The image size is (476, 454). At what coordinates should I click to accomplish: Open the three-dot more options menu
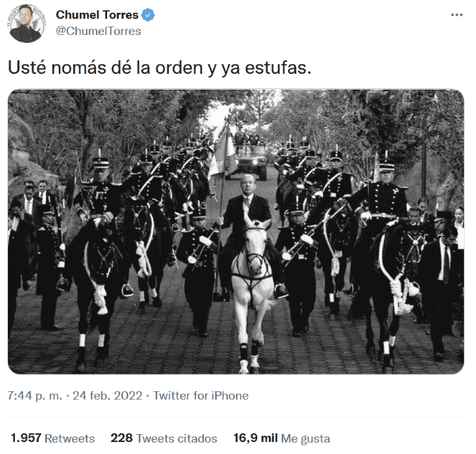pos(457,15)
